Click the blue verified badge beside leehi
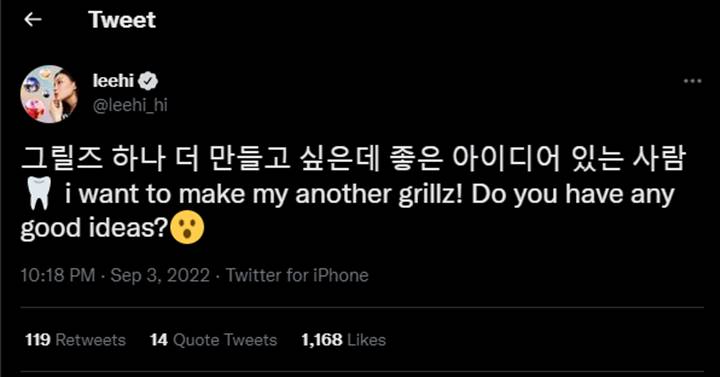Image resolution: width=720 pixels, height=377 pixels. (148, 81)
